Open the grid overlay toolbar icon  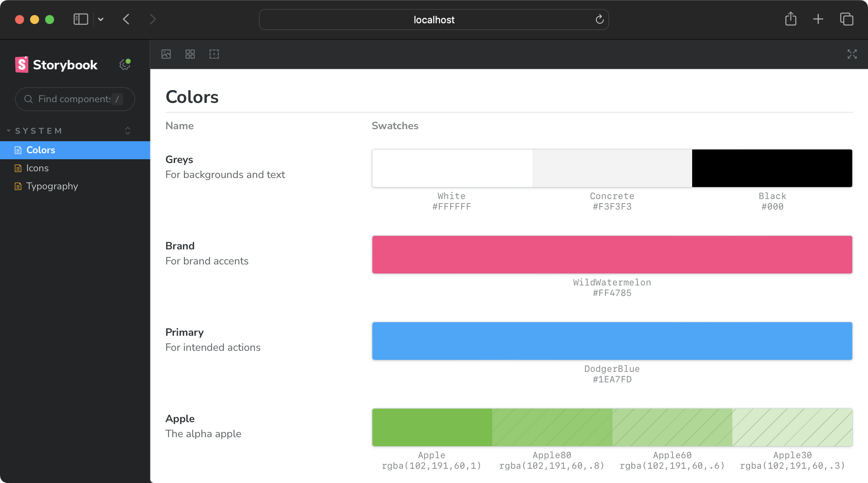click(x=190, y=54)
